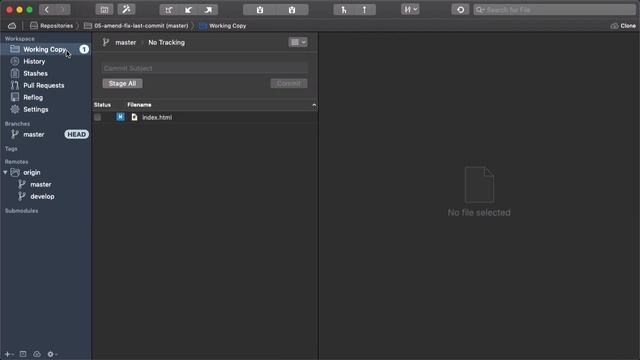Sort by the Filename column header
Image resolution: width=640 pixels, height=360 pixels.
click(x=139, y=105)
